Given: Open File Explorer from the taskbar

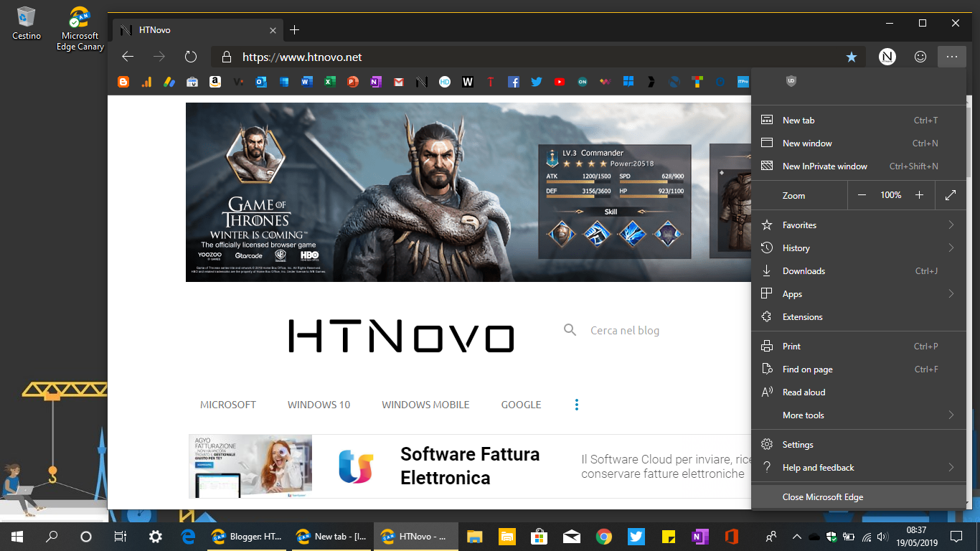Looking at the screenshot, I should pyautogui.click(x=474, y=536).
